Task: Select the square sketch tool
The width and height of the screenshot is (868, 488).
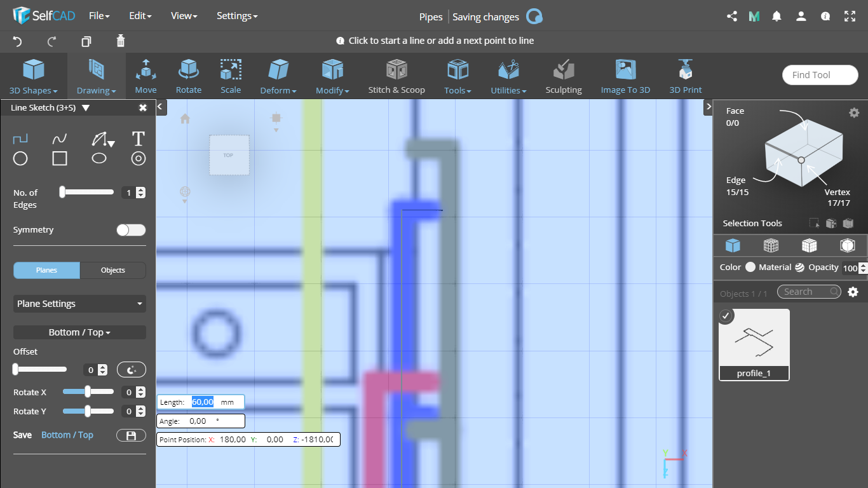Action: [60, 158]
